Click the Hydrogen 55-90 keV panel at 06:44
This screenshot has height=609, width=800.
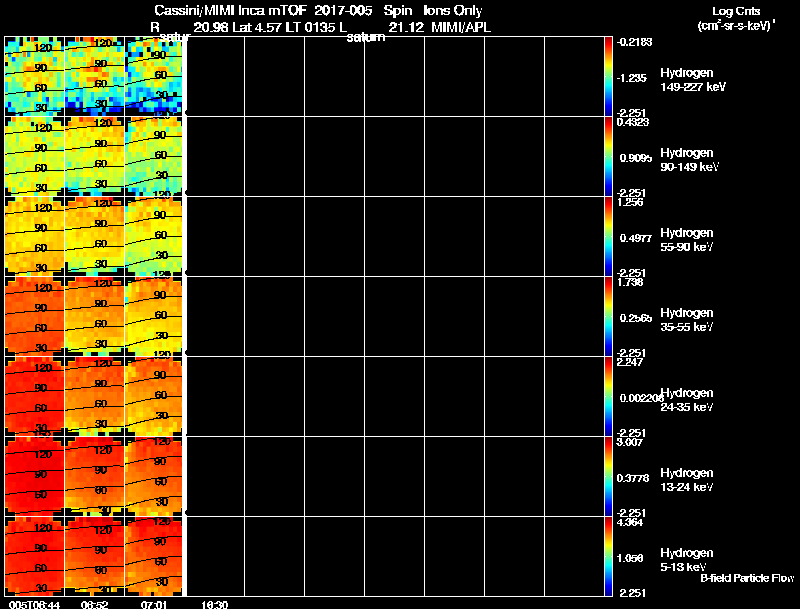click(x=35, y=236)
